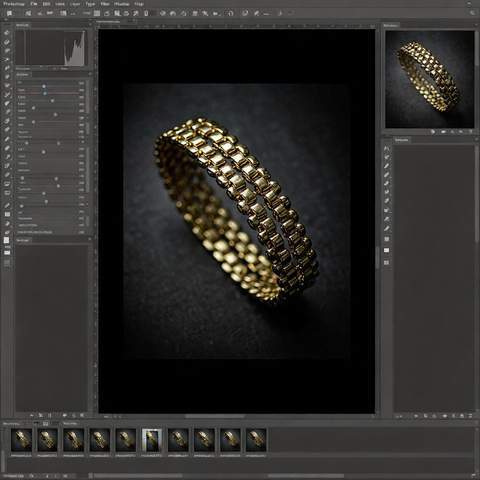480x480 pixels.
Task: Click the horizontal scrollbar at the window bottom
Action: click(306, 476)
